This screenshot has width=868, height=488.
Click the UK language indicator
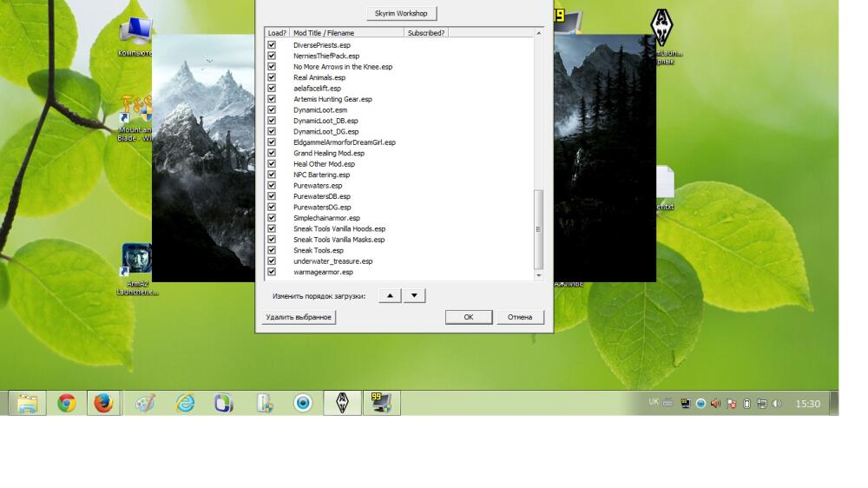point(654,402)
